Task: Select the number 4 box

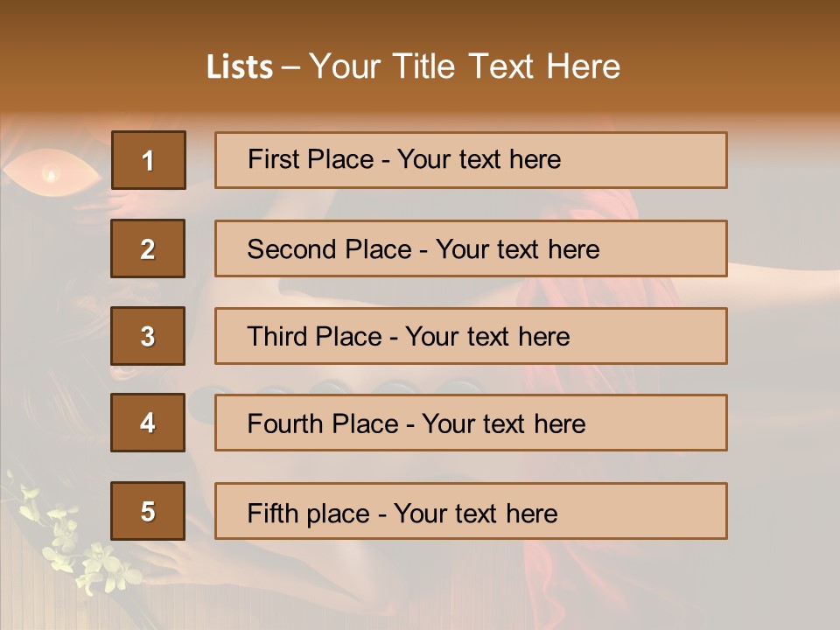Action: [148, 423]
